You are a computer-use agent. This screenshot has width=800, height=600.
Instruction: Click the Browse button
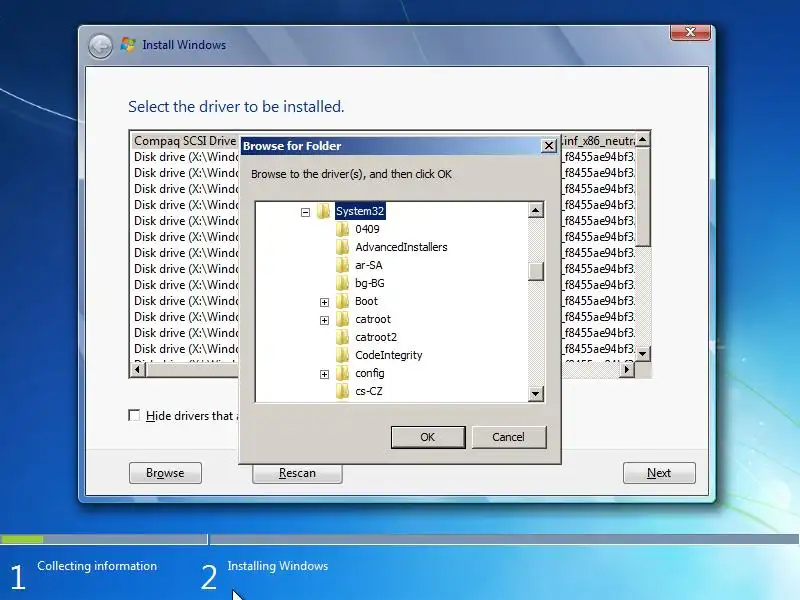tap(165, 473)
